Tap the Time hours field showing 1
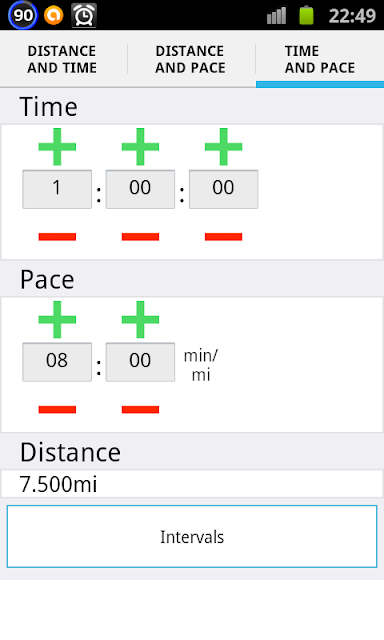 point(57,189)
